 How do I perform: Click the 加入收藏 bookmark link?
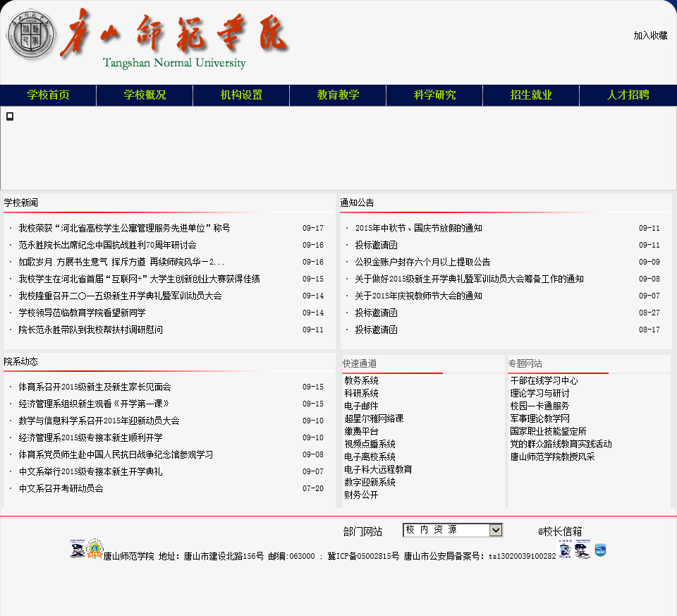pyautogui.click(x=650, y=35)
